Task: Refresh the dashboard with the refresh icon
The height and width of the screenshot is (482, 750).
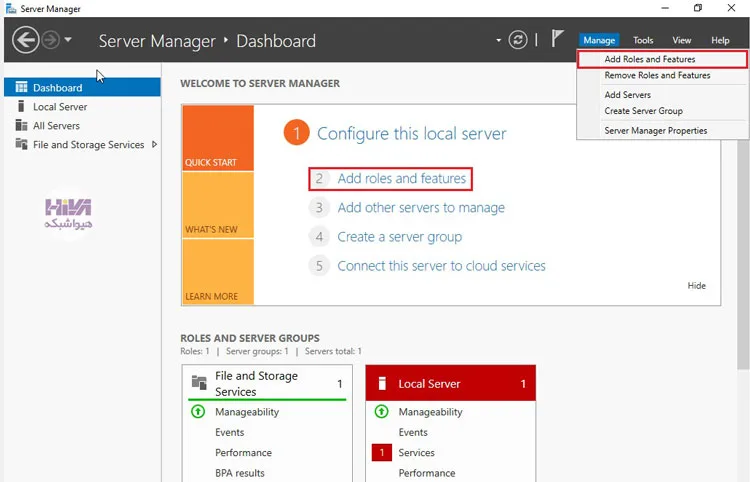Action: (x=518, y=40)
